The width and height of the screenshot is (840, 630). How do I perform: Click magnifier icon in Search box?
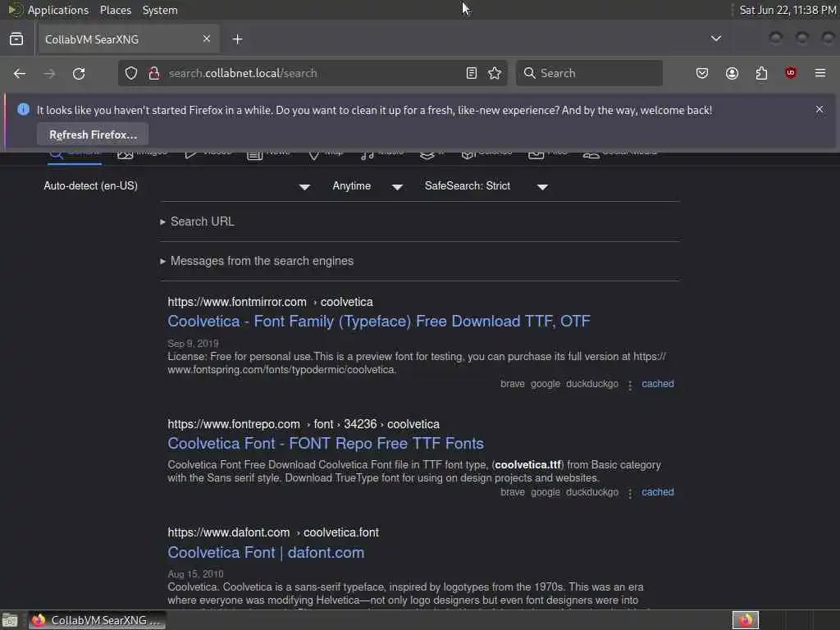(530, 73)
